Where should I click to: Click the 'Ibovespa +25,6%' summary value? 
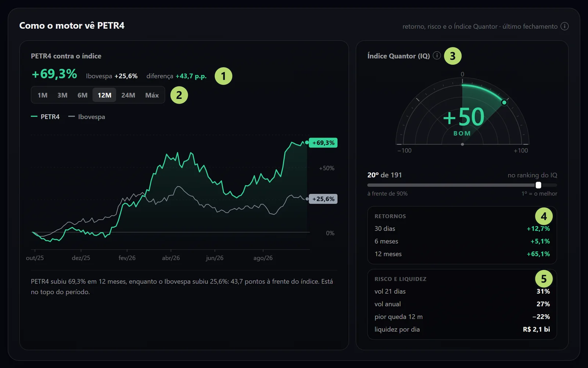point(112,76)
